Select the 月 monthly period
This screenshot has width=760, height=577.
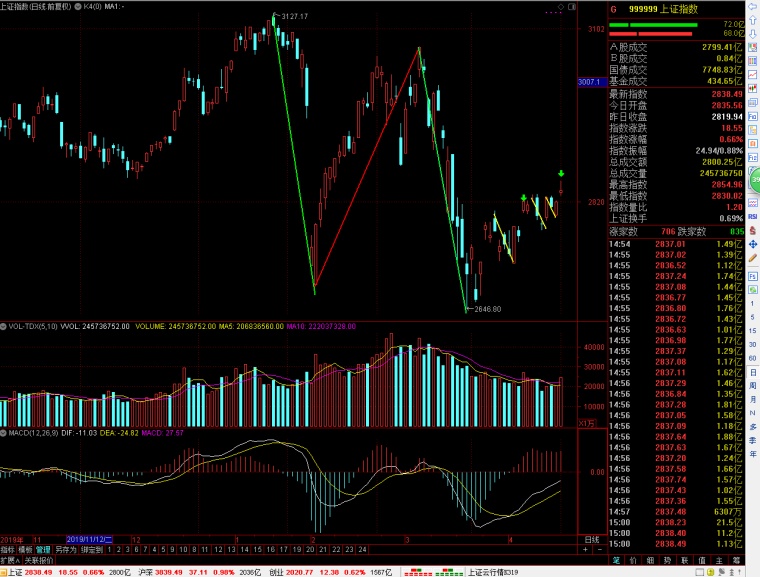pyautogui.click(x=753, y=399)
